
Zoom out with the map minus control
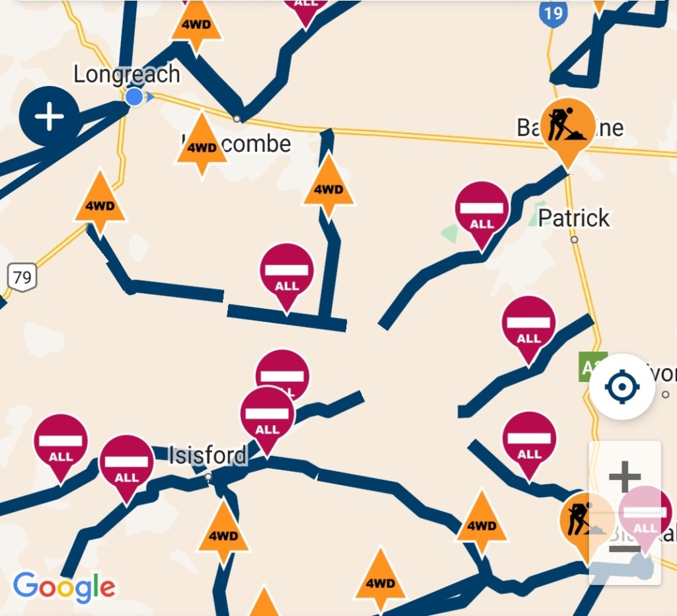pyautogui.click(x=625, y=549)
